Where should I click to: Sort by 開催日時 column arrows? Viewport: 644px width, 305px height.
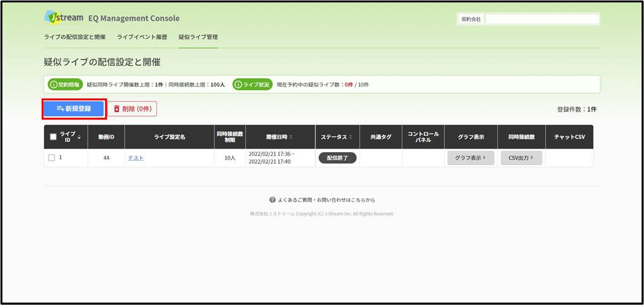tap(291, 136)
